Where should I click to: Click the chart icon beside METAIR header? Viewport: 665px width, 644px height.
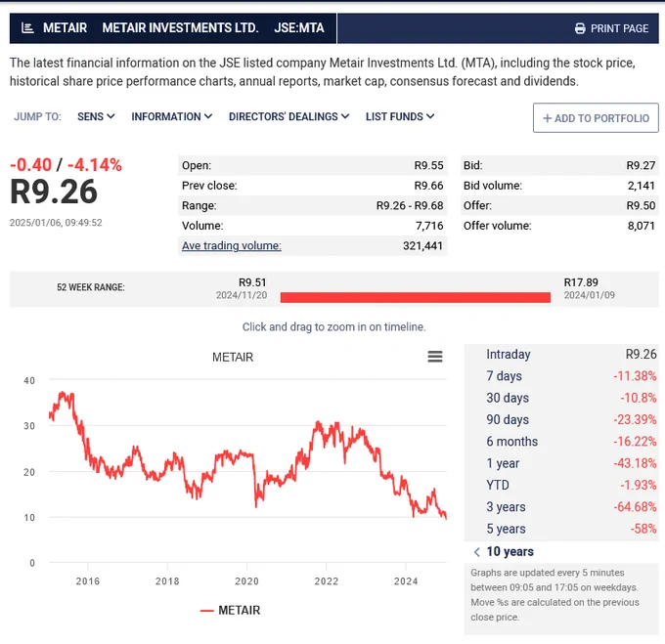coord(27,28)
